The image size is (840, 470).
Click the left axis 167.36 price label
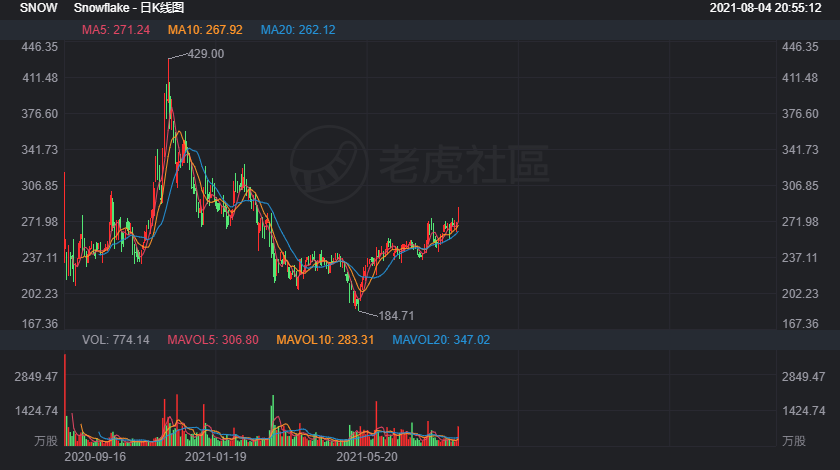[x=40, y=324]
